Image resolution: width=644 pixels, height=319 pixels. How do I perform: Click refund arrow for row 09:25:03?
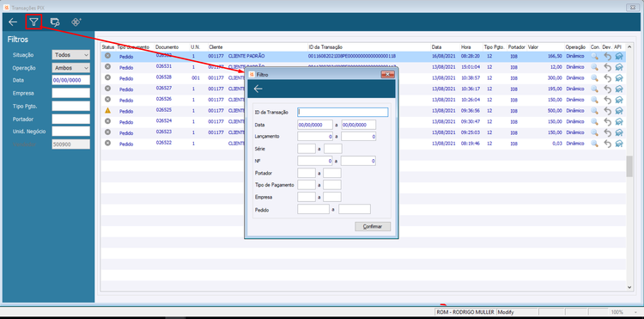pyautogui.click(x=607, y=132)
